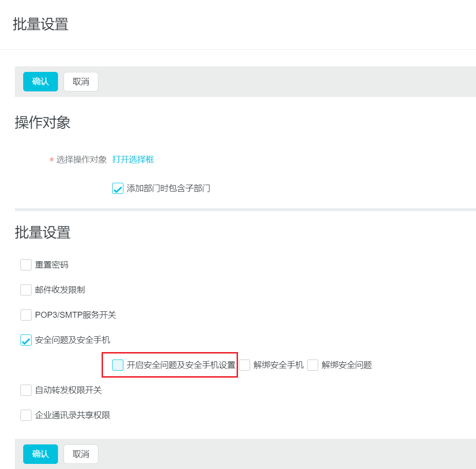Click the 选择操作对象 field label
Viewport: 476px width, 469px height.
[x=82, y=160]
